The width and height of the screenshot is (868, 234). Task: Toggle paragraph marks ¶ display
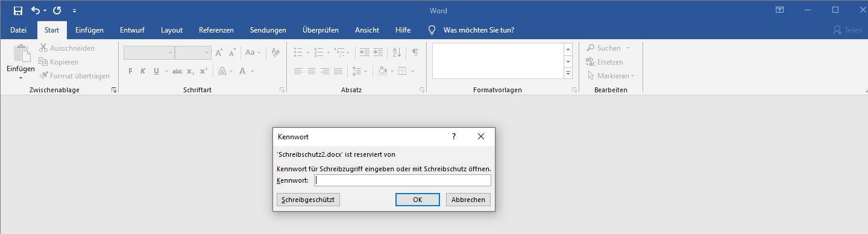click(x=415, y=52)
